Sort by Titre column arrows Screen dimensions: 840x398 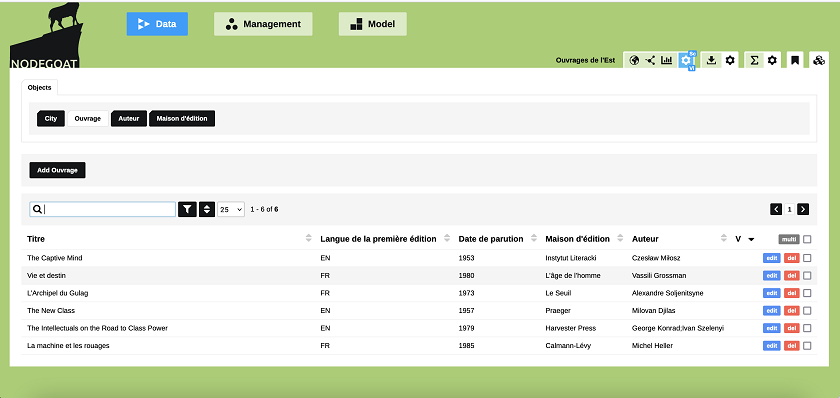(309, 239)
